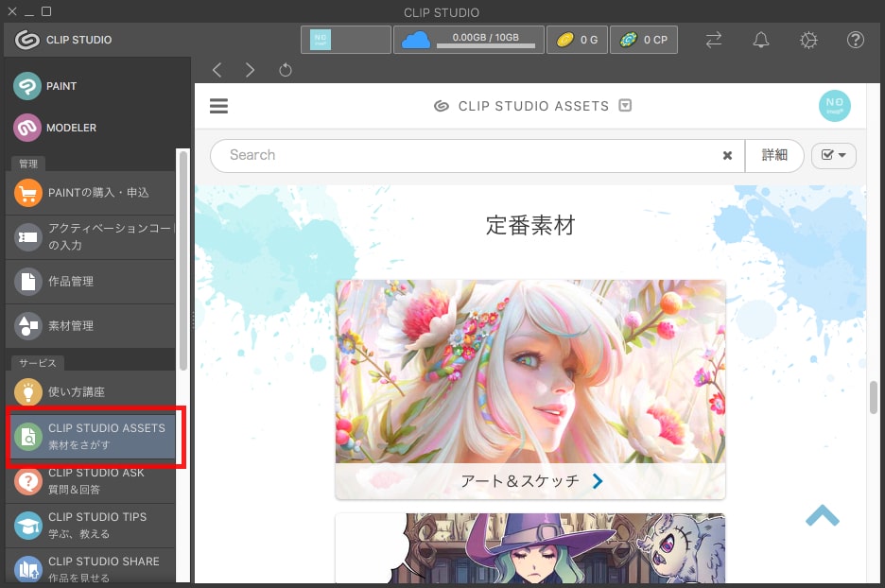Click 詳細 advanced search button
885x588 pixels.
pos(774,155)
